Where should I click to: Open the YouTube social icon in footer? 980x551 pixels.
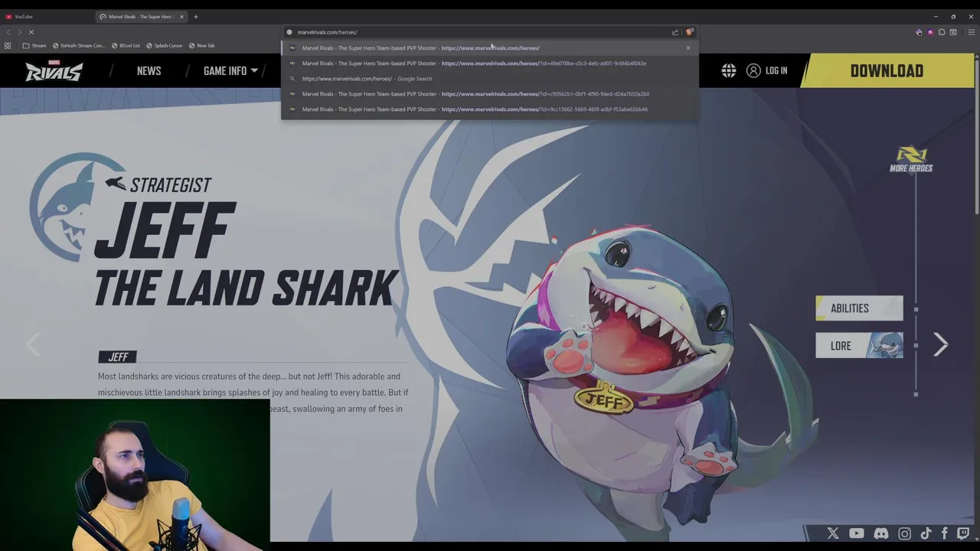click(x=857, y=533)
